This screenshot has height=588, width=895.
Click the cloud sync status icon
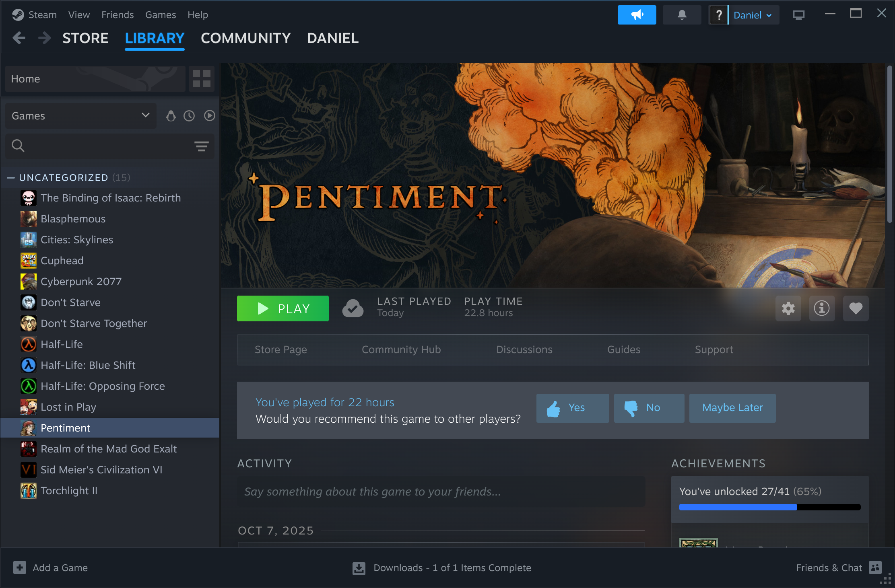pos(353,308)
